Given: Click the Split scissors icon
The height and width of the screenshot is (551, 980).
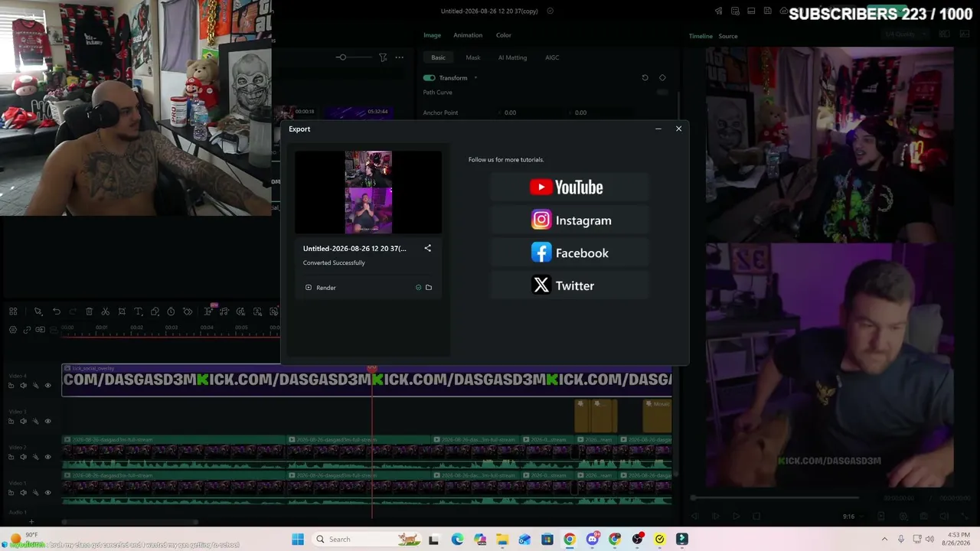Looking at the screenshot, I should click(x=105, y=311).
